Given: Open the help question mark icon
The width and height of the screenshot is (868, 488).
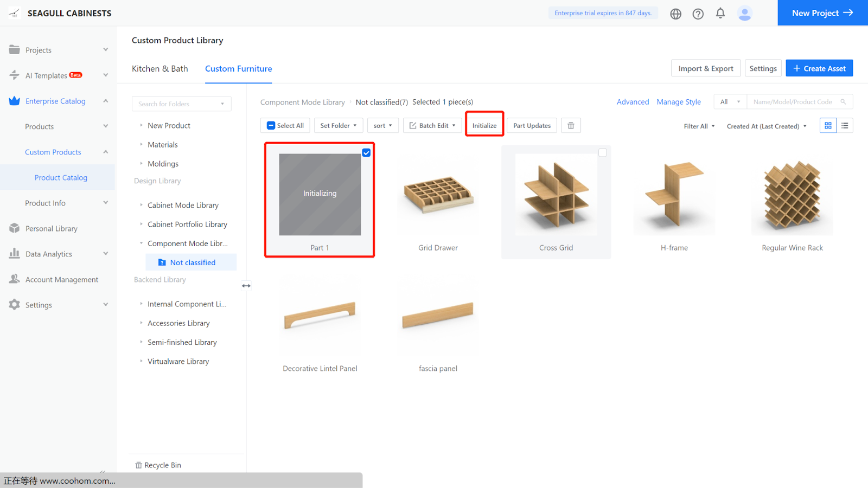Looking at the screenshot, I should pyautogui.click(x=698, y=14).
